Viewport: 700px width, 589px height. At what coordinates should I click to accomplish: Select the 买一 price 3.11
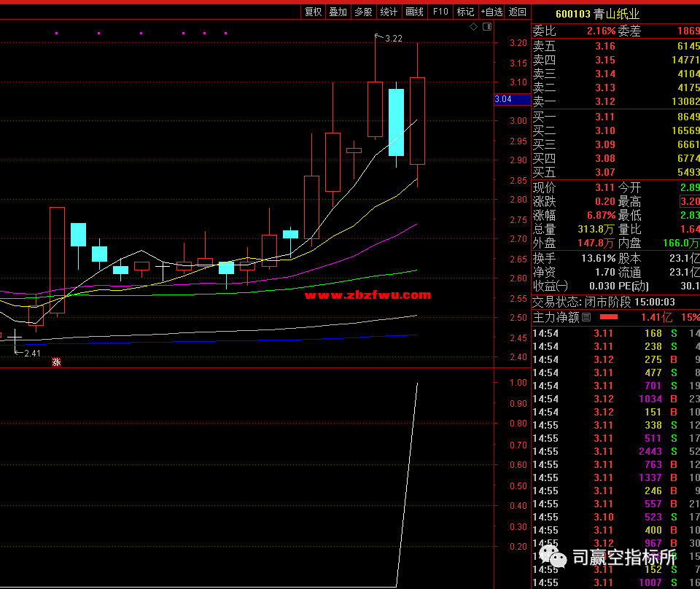(605, 117)
